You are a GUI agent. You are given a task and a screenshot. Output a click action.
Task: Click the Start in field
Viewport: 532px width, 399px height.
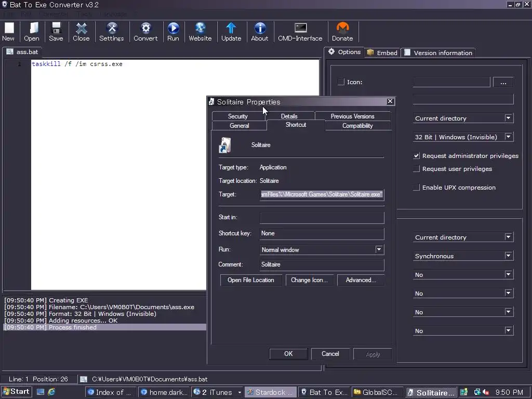pos(322,218)
